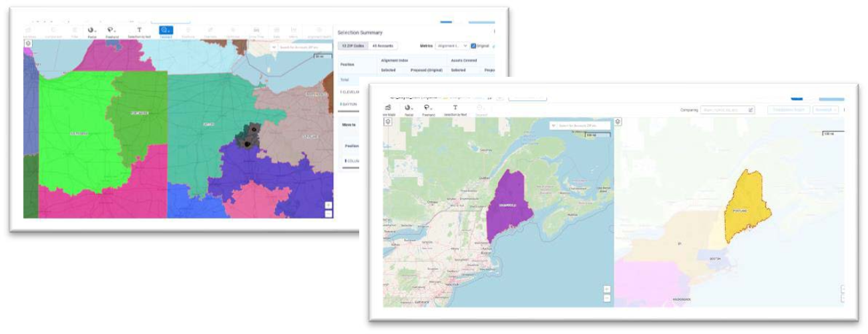Open dropdown button right of Comparing field
The height and width of the screenshot is (334, 868).
[x=825, y=110]
